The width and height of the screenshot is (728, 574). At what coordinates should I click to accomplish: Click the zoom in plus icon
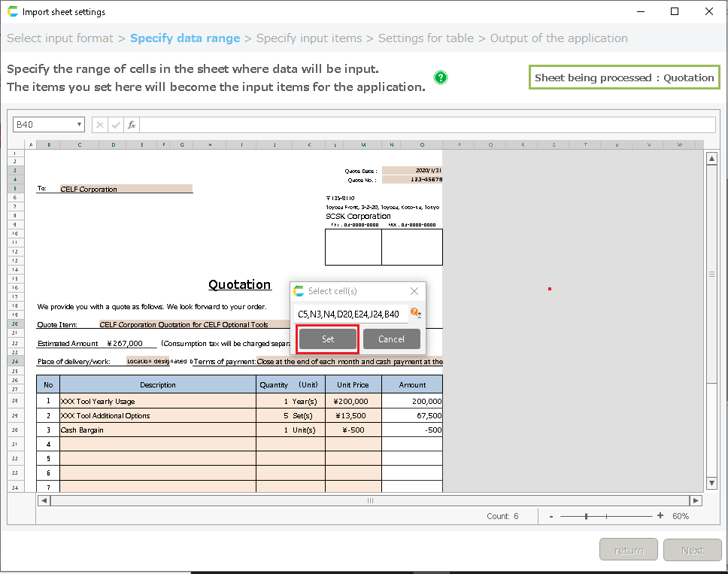click(660, 516)
